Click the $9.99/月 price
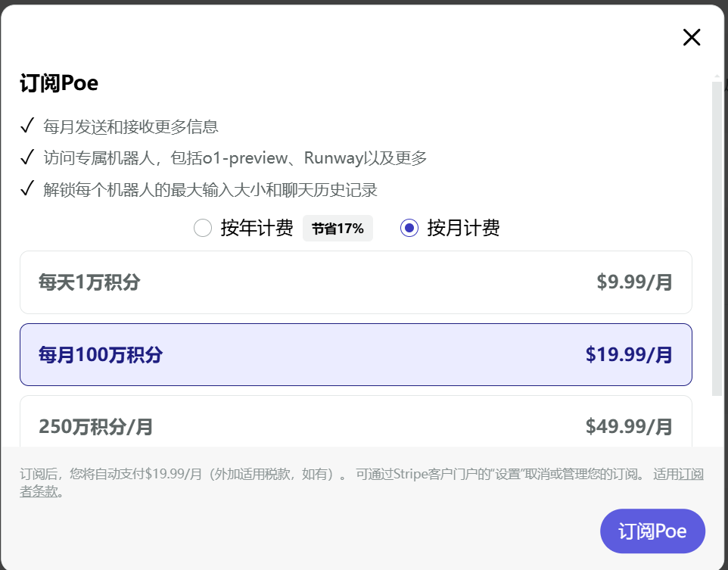The image size is (728, 570). (x=634, y=282)
